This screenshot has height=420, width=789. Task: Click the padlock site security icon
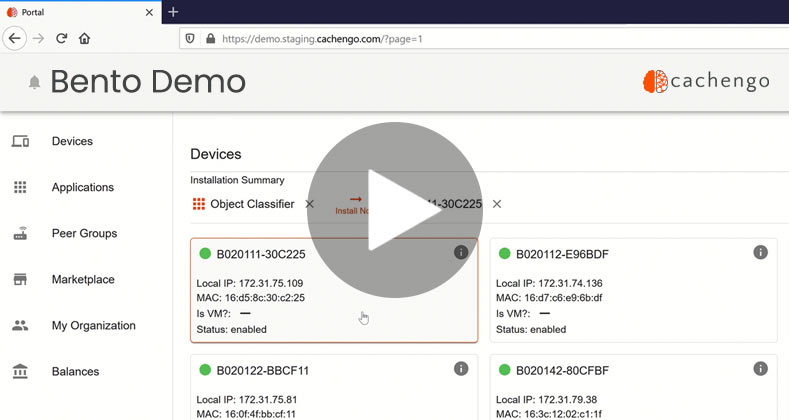click(211, 39)
